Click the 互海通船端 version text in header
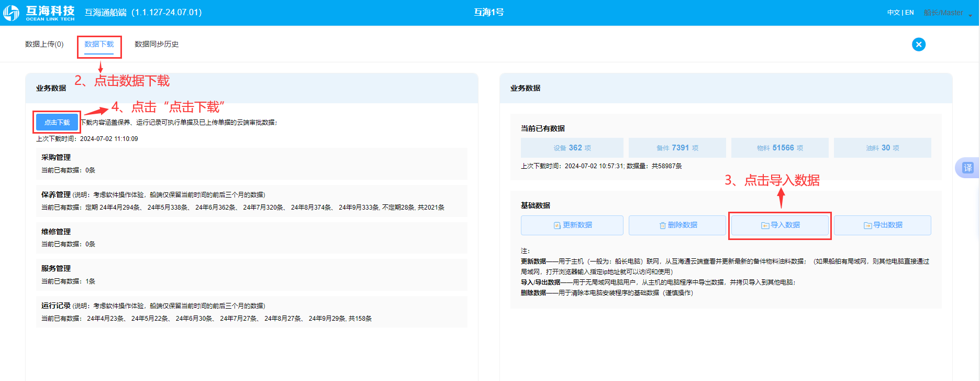 tap(143, 12)
